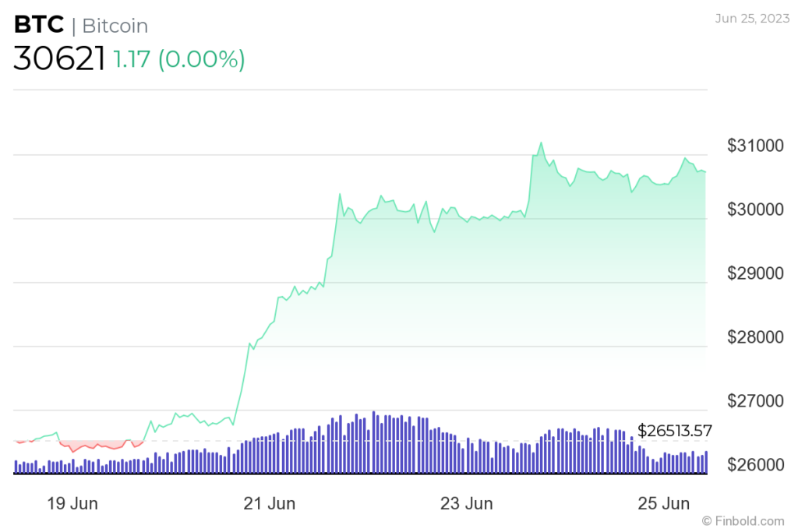Click the price peak above $31000

(541, 143)
